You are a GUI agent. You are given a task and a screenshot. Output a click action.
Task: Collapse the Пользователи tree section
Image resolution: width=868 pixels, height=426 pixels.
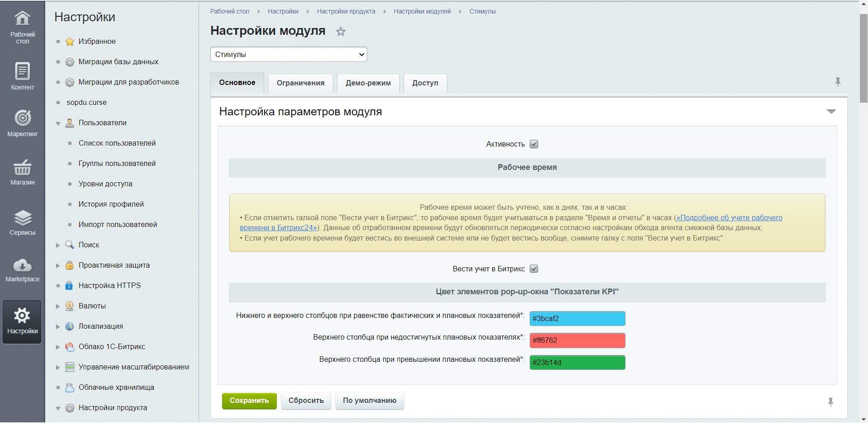[x=58, y=123]
